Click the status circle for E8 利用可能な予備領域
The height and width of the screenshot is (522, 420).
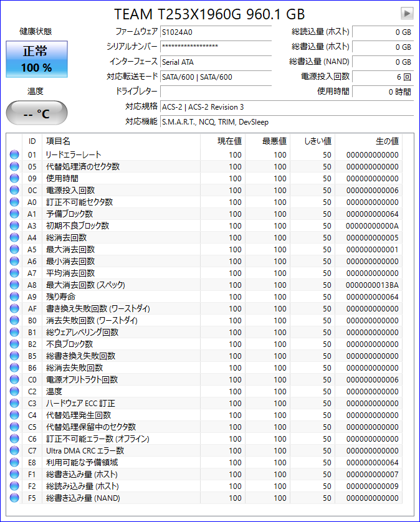coord(14,462)
